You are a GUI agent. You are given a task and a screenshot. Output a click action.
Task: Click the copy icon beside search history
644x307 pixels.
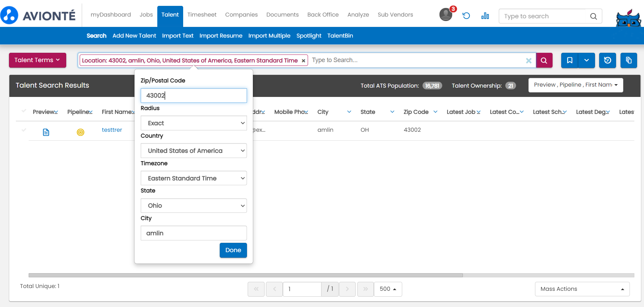[x=628, y=60]
